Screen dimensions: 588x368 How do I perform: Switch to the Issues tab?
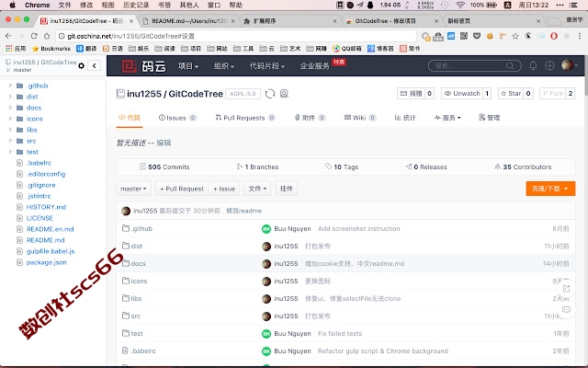[177, 118]
